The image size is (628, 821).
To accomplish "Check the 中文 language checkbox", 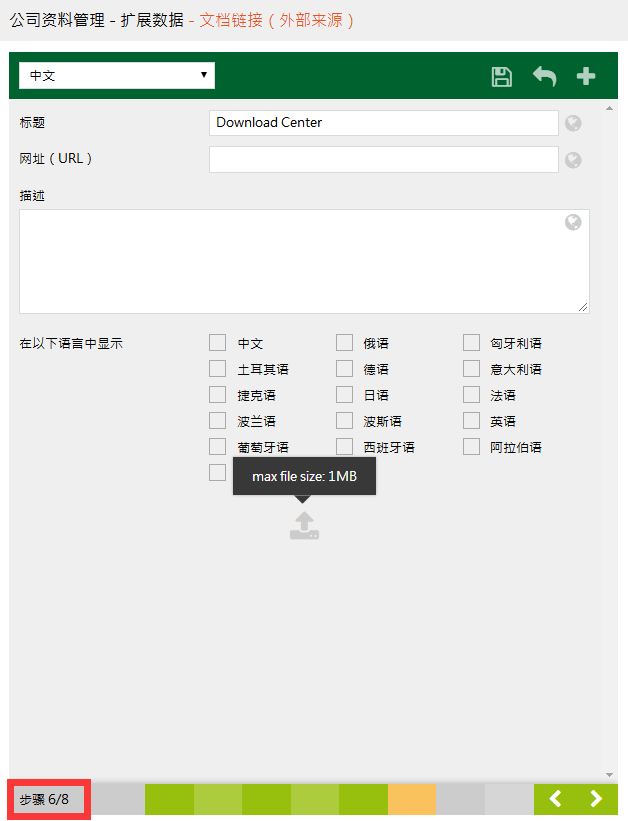I will pos(218,343).
